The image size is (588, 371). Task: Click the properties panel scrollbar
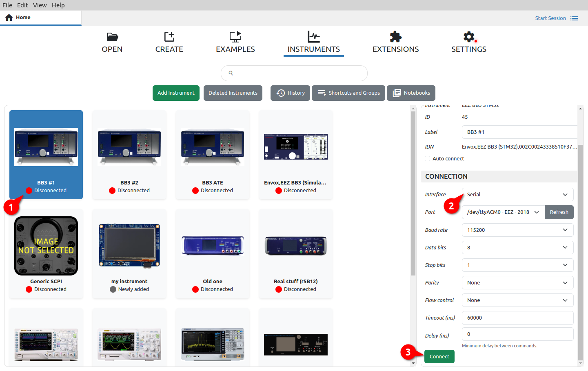pyautogui.click(x=580, y=253)
